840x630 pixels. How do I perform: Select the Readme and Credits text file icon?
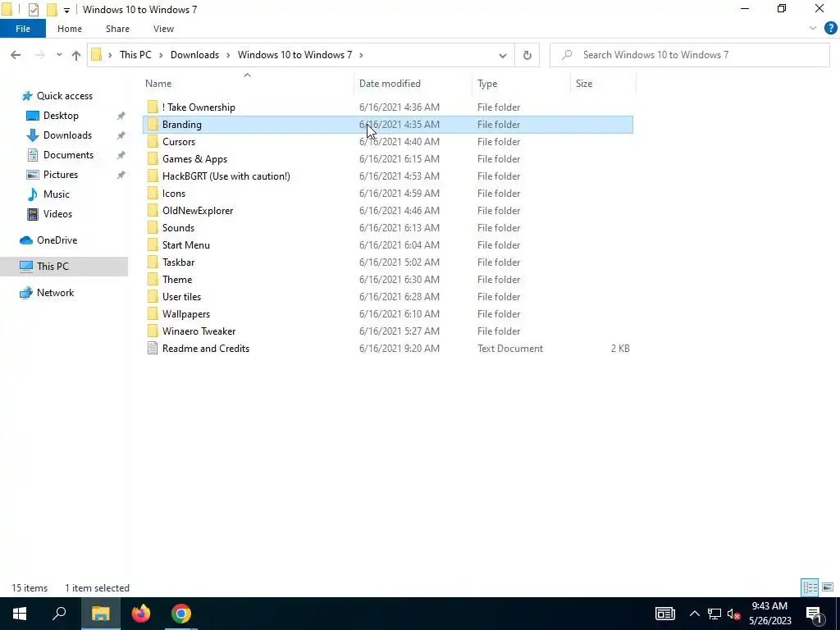pos(153,348)
